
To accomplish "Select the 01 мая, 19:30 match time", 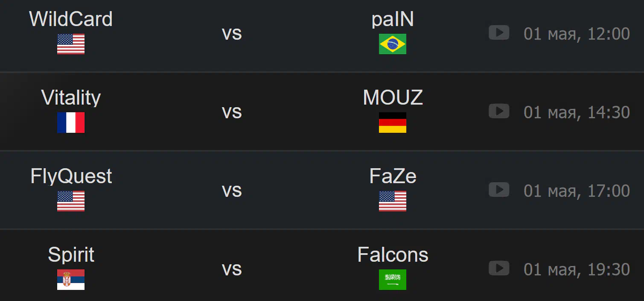I will click(577, 269).
